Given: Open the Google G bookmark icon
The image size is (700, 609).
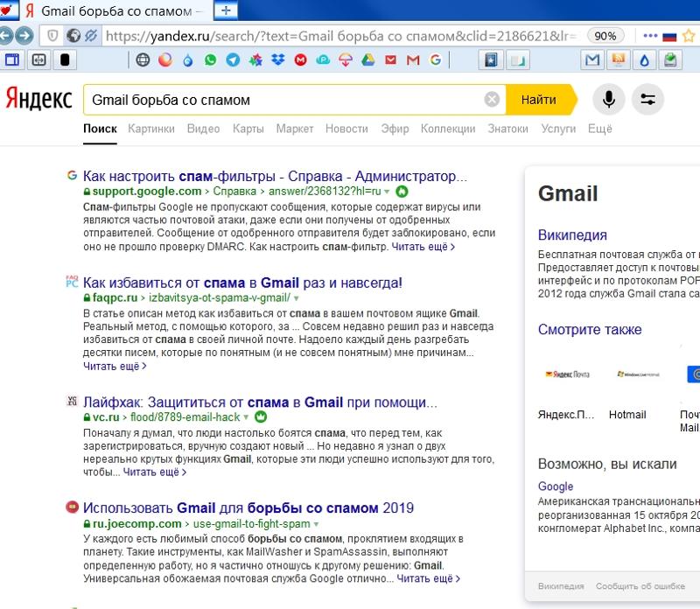Looking at the screenshot, I should coord(435,59).
